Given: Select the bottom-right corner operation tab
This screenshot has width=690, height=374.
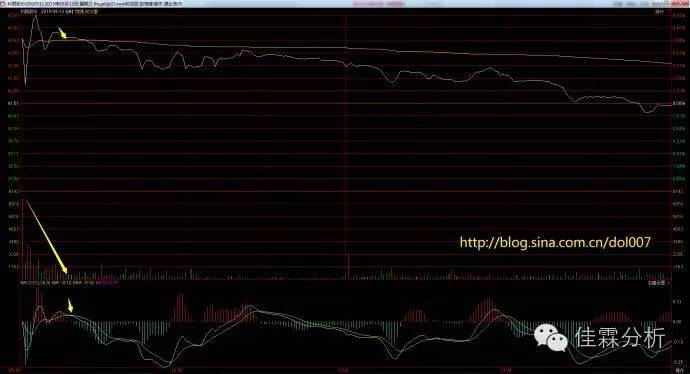Looking at the screenshot, I should pyautogui.click(x=680, y=371).
